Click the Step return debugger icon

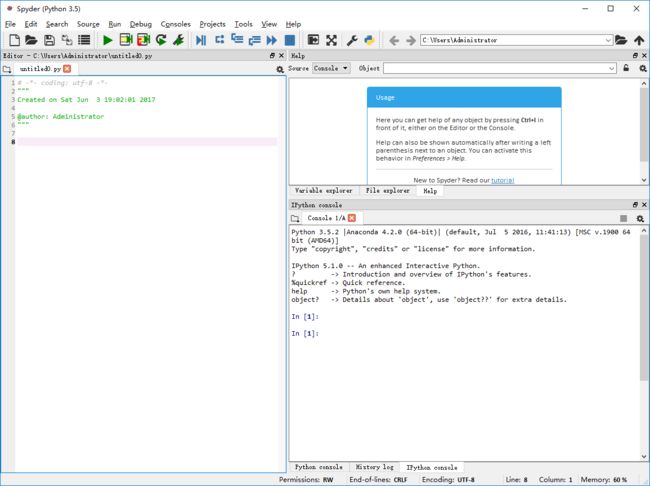[255, 40]
